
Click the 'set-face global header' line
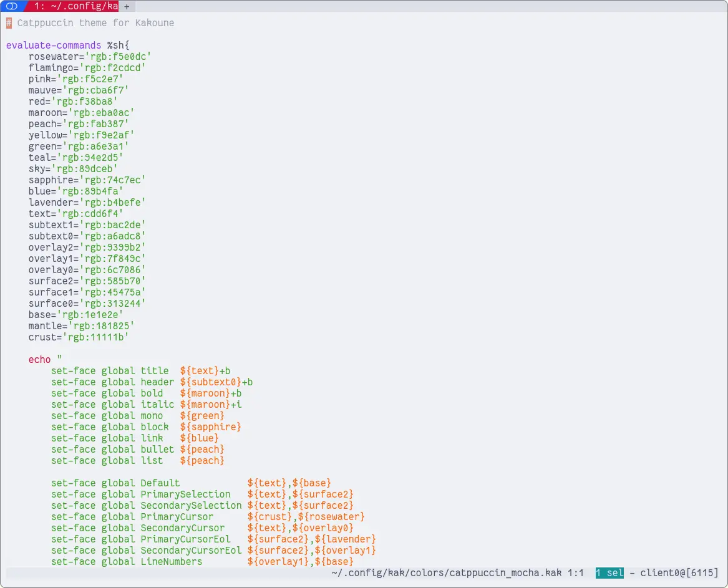(152, 382)
